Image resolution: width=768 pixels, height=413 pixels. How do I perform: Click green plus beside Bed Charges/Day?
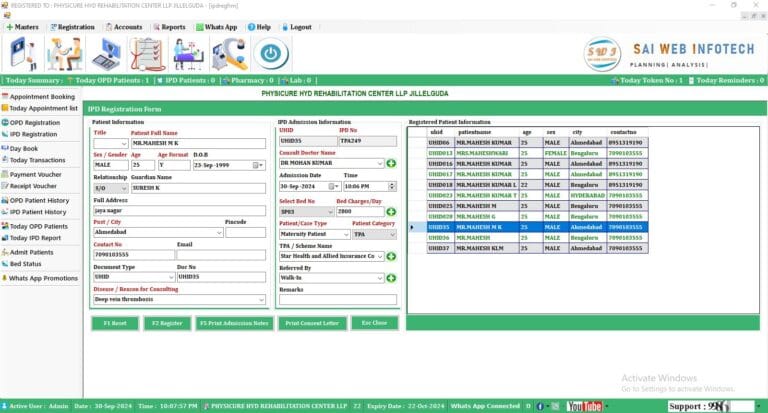(391, 212)
